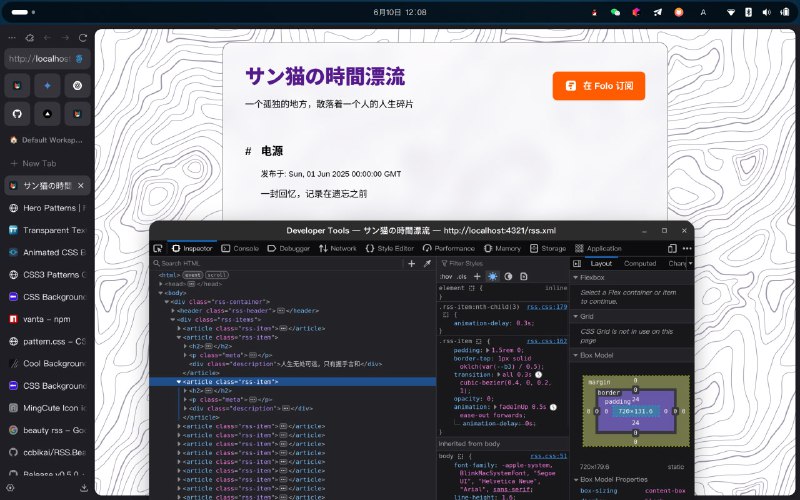Click the Telegram icon in system tray
The height and width of the screenshot is (500, 800).
(657, 12)
